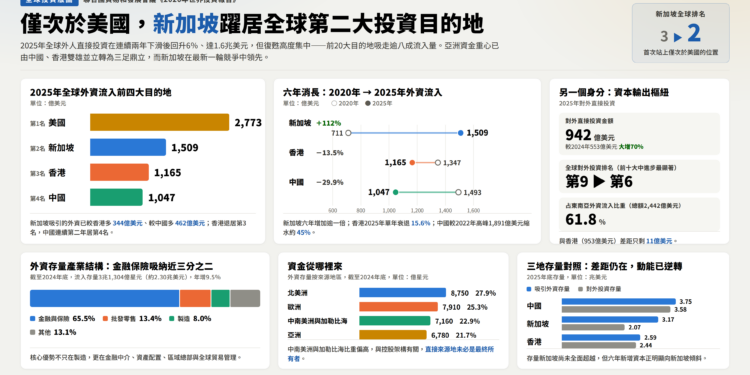The image size is (750, 375).
Task: Click the 另一個身分：資本輸出樞紐 card title
Action: pyautogui.click(x=614, y=92)
